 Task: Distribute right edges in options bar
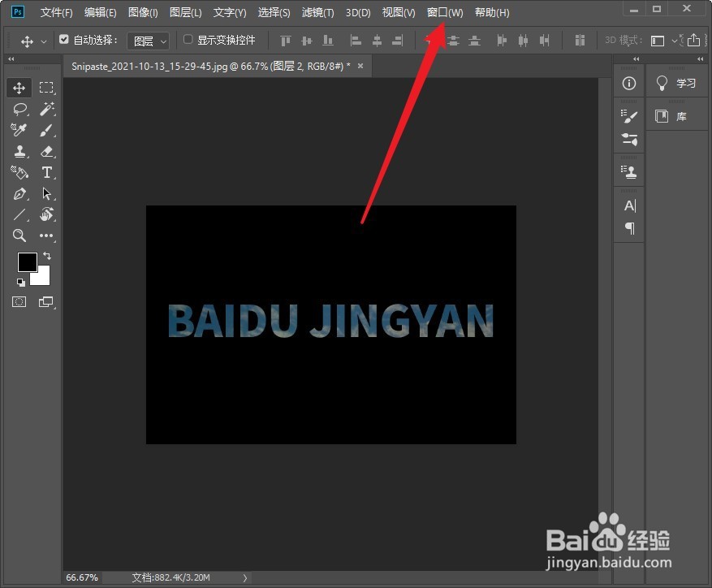pyautogui.click(x=545, y=41)
